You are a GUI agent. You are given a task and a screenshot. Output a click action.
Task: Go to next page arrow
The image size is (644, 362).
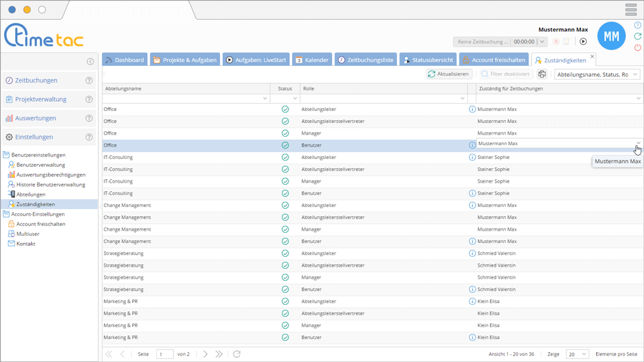tap(206, 354)
